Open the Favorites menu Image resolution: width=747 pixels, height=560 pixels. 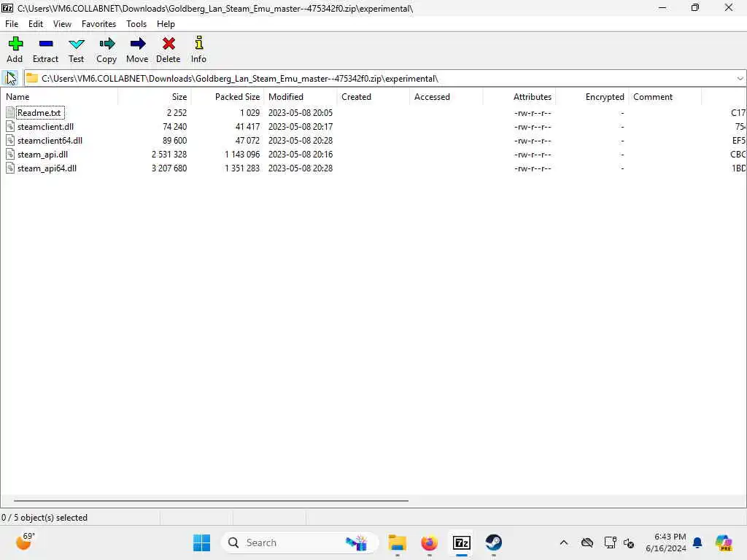[98, 24]
